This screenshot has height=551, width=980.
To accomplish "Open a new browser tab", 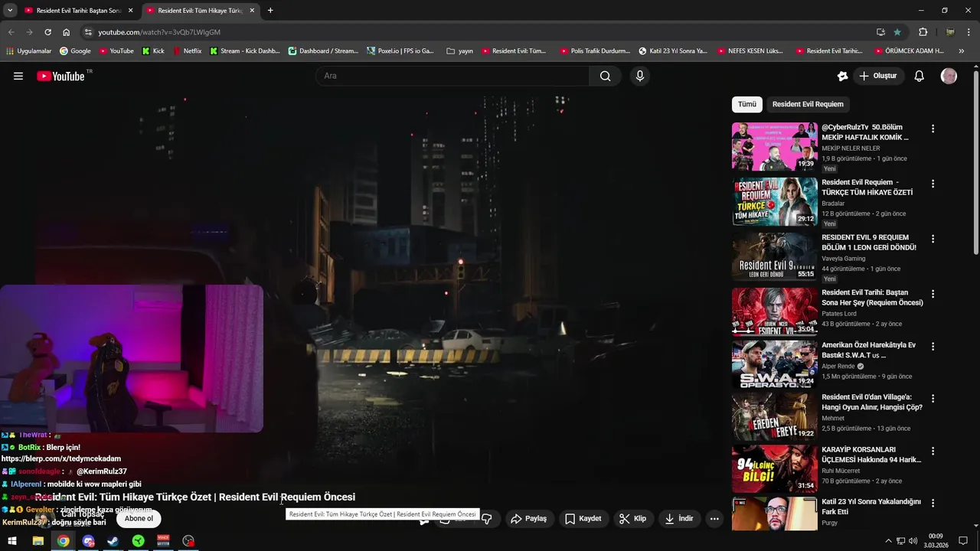I will pos(270,11).
